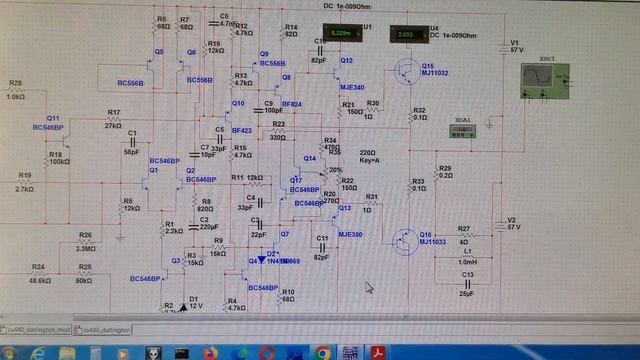Open the command prompt taskbar icon

pos(182,353)
